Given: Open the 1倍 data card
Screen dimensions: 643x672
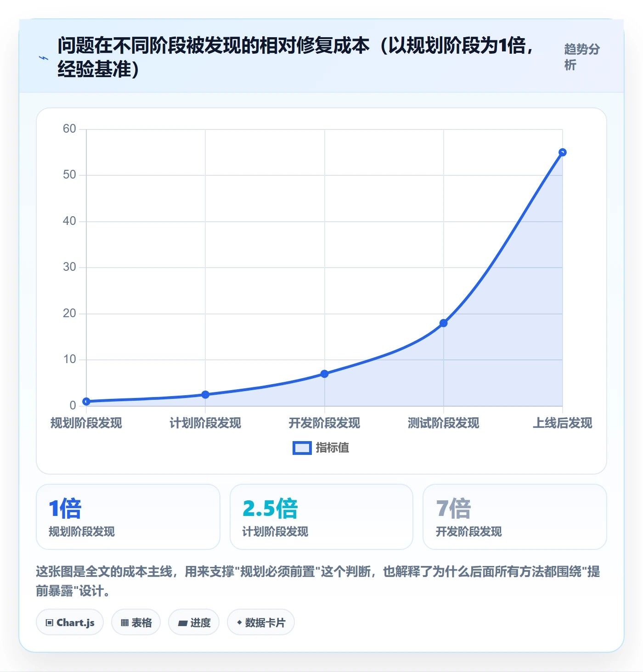Looking at the screenshot, I should click(x=128, y=517).
